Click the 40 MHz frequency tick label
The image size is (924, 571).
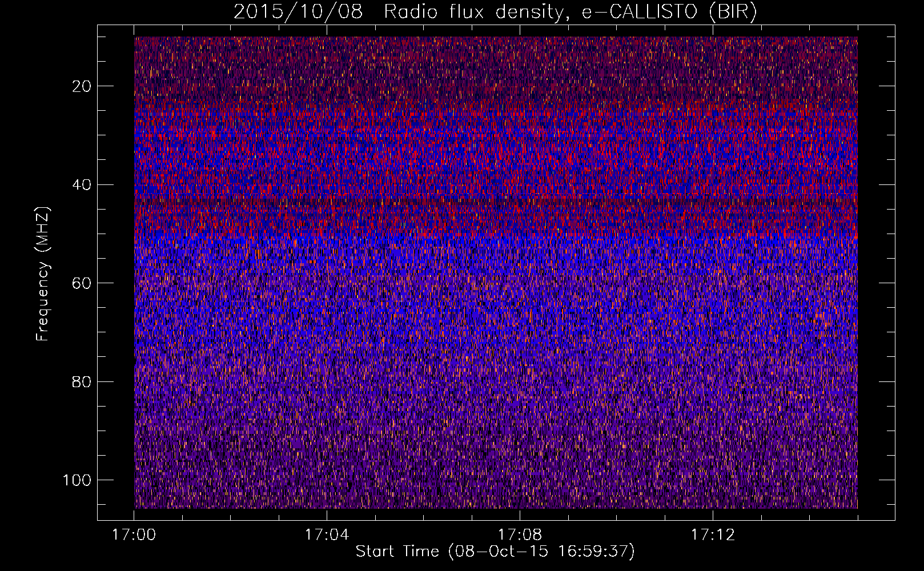pos(82,185)
